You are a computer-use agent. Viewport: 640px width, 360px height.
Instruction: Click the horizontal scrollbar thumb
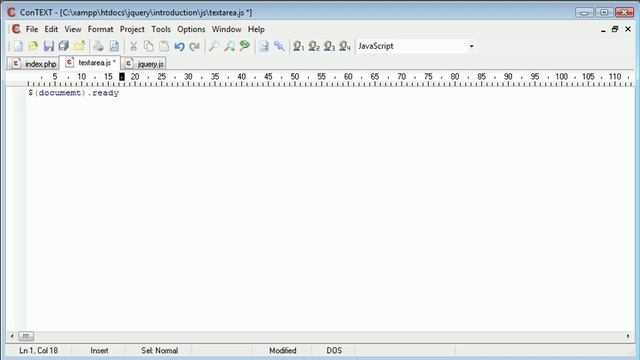tap(26, 336)
